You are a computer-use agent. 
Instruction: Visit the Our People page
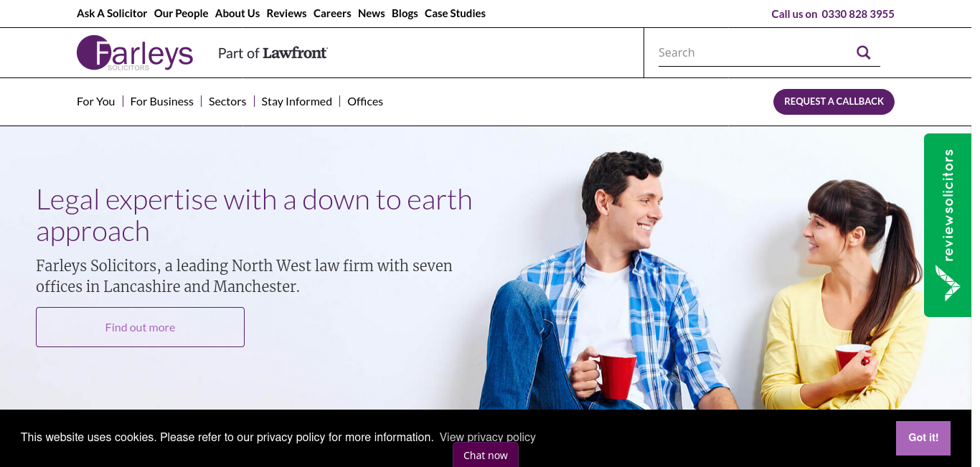coord(181,14)
